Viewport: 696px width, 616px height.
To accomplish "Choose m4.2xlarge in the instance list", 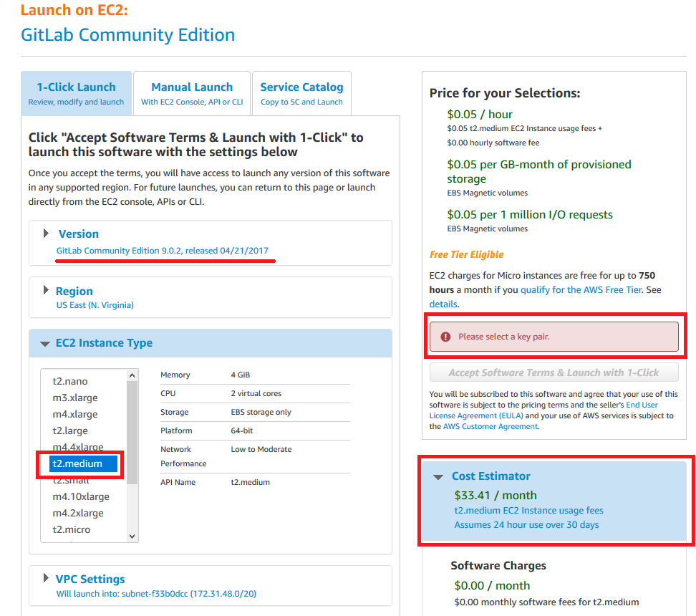I will click(x=78, y=513).
